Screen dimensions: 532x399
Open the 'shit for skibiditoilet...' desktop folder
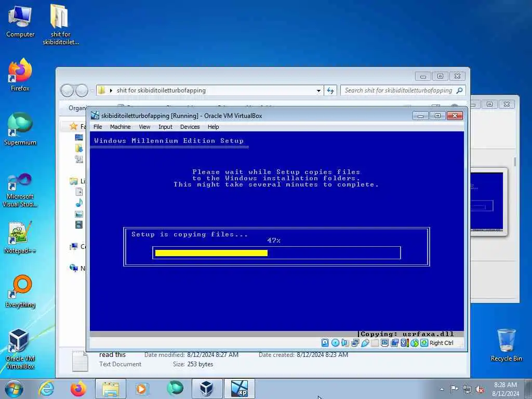coord(60,24)
